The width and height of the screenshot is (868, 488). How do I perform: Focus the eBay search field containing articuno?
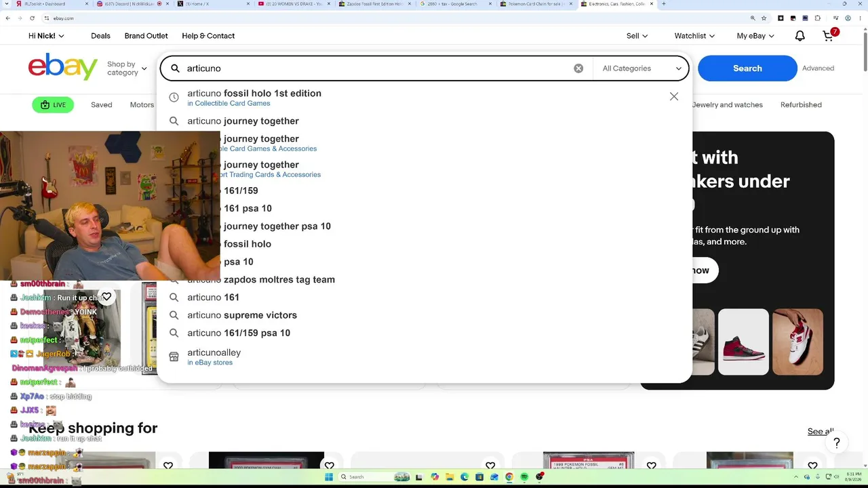(376, 68)
